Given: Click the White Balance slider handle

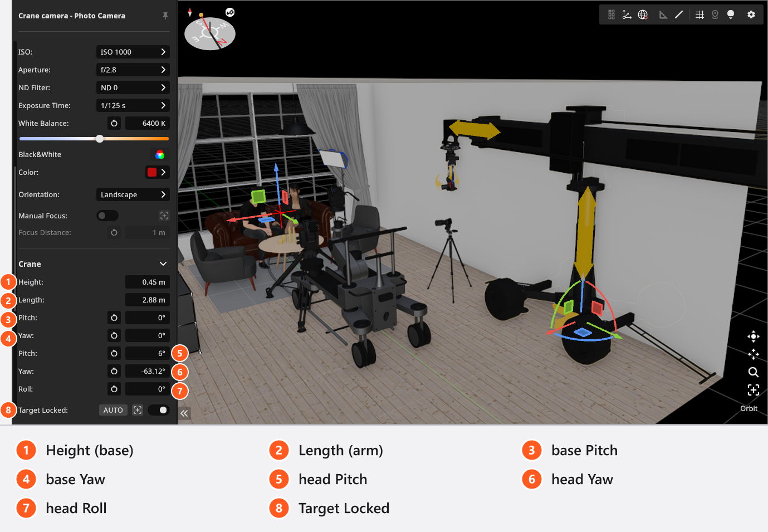Looking at the screenshot, I should click(100, 139).
